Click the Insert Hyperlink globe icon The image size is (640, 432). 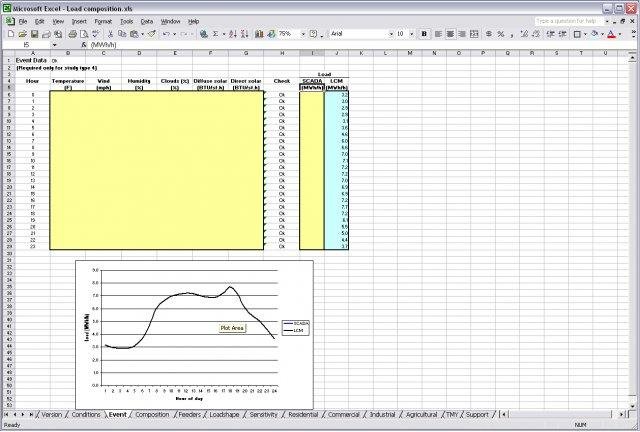203,34
